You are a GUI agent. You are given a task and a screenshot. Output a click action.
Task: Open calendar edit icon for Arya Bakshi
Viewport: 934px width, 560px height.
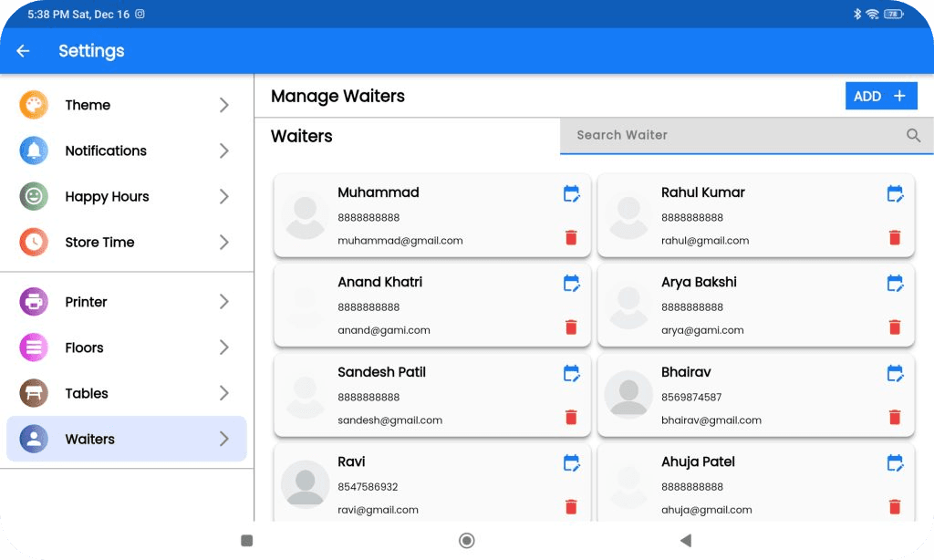895,283
